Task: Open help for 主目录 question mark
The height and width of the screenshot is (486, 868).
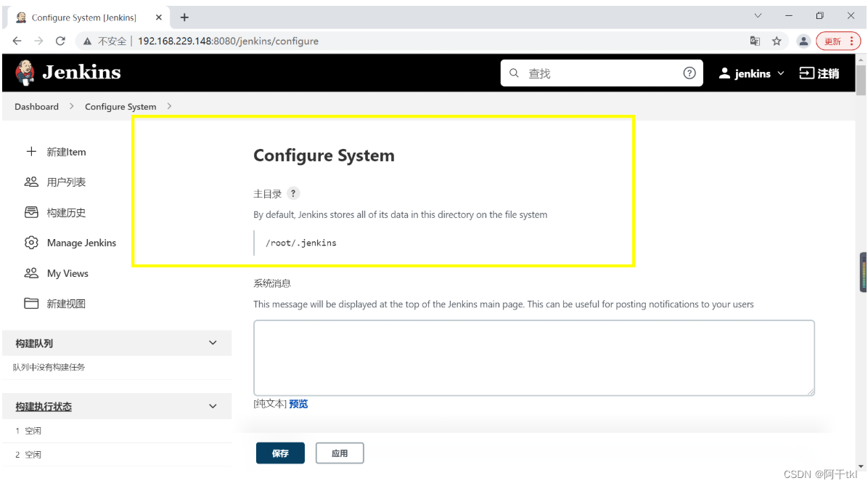Action: pos(293,193)
